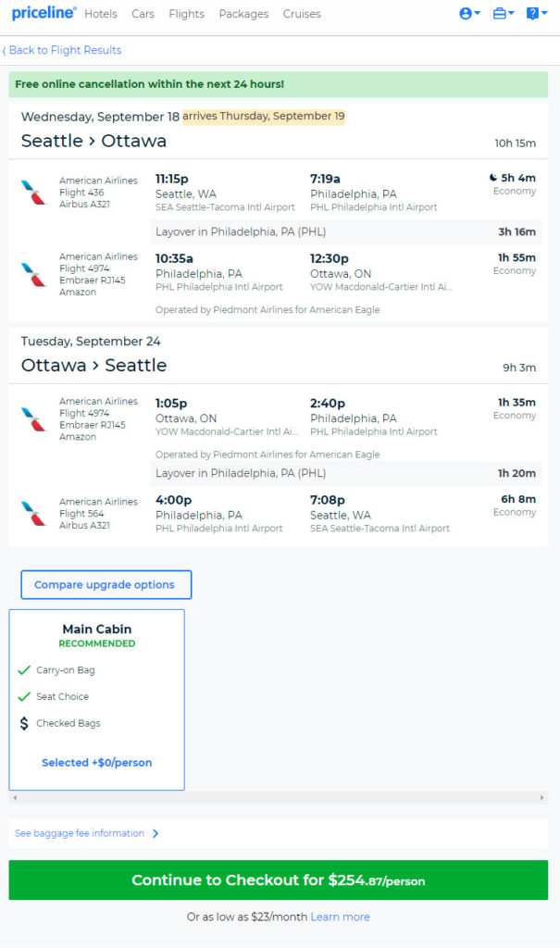Open the briefcase trips icon menu

[x=504, y=13]
